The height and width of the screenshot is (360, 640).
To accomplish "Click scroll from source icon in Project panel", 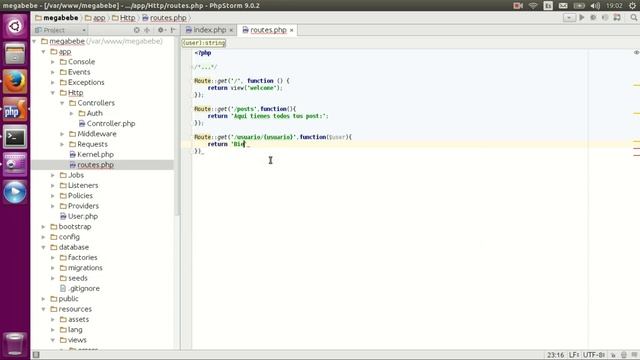I will [136, 30].
